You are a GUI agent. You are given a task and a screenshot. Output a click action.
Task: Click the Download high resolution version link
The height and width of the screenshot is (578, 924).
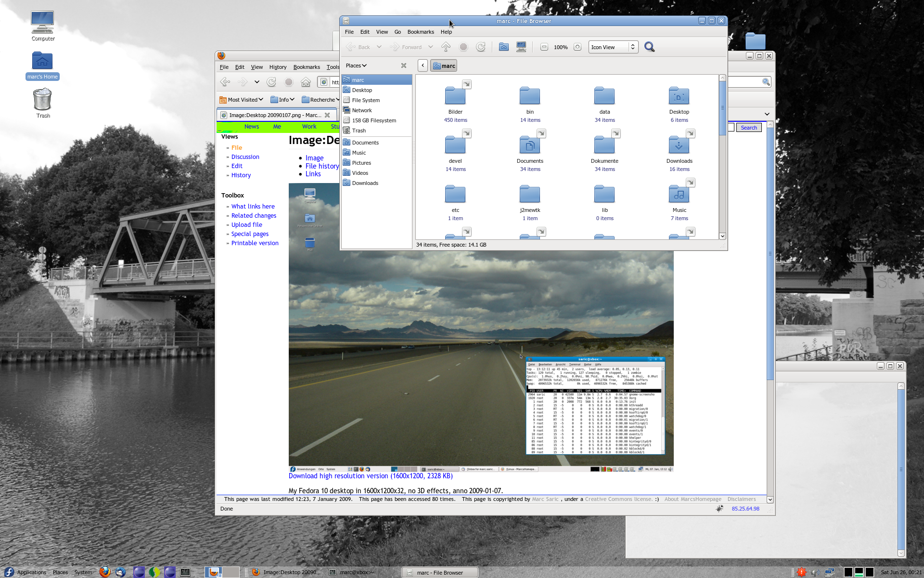370,476
